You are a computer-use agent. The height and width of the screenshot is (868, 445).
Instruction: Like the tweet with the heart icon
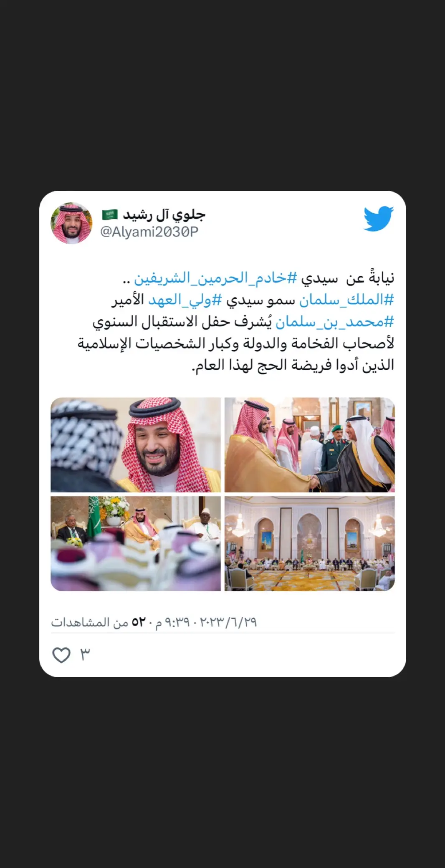pos(61,655)
